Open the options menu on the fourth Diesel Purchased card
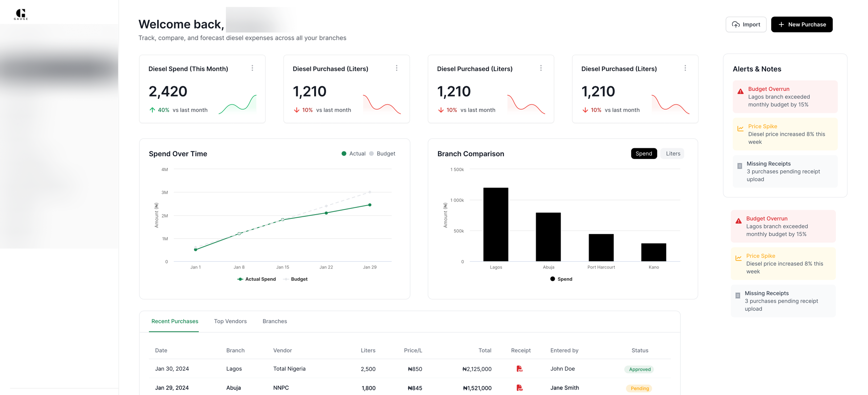This screenshot has width=868, height=395. [x=685, y=68]
